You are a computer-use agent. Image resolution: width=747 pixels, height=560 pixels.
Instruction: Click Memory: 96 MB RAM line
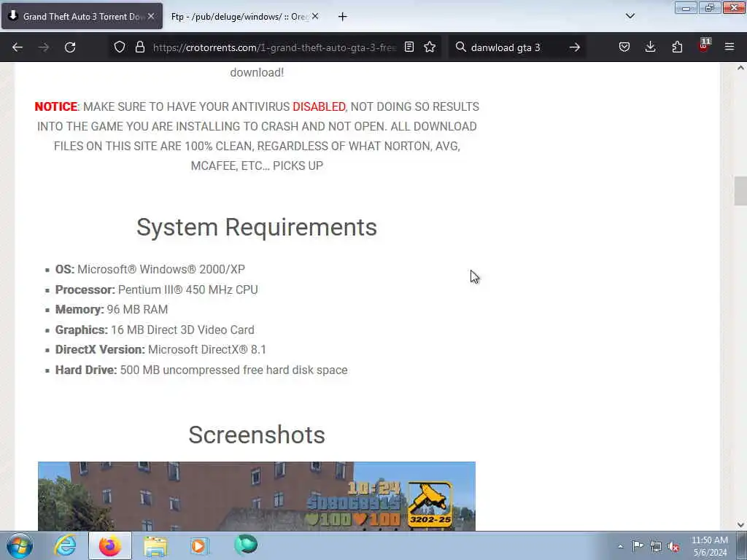click(112, 309)
